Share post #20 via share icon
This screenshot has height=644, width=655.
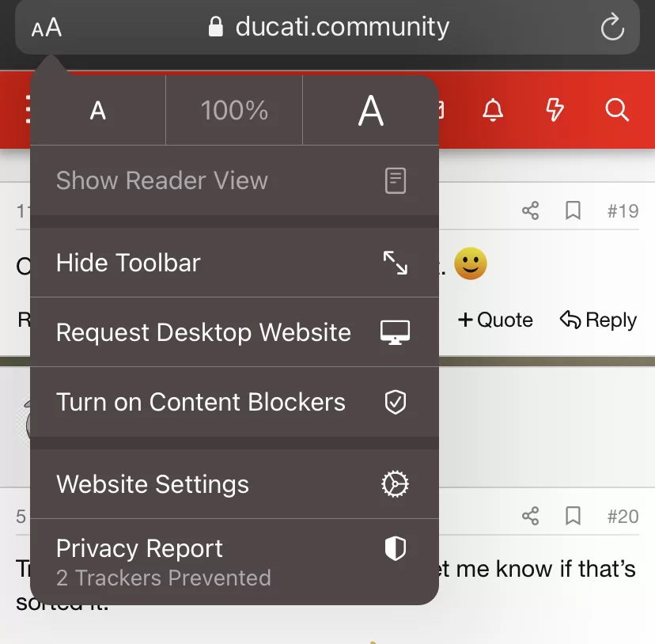coord(531,516)
